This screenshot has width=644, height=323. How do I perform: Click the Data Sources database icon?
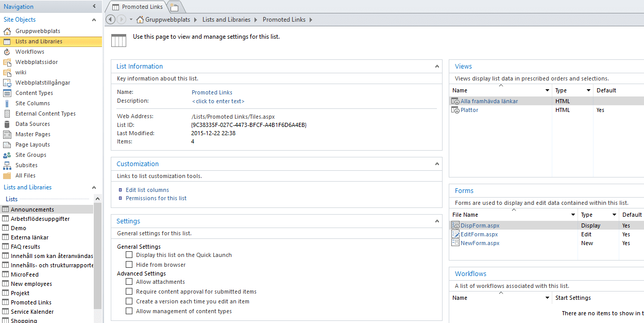click(7, 124)
